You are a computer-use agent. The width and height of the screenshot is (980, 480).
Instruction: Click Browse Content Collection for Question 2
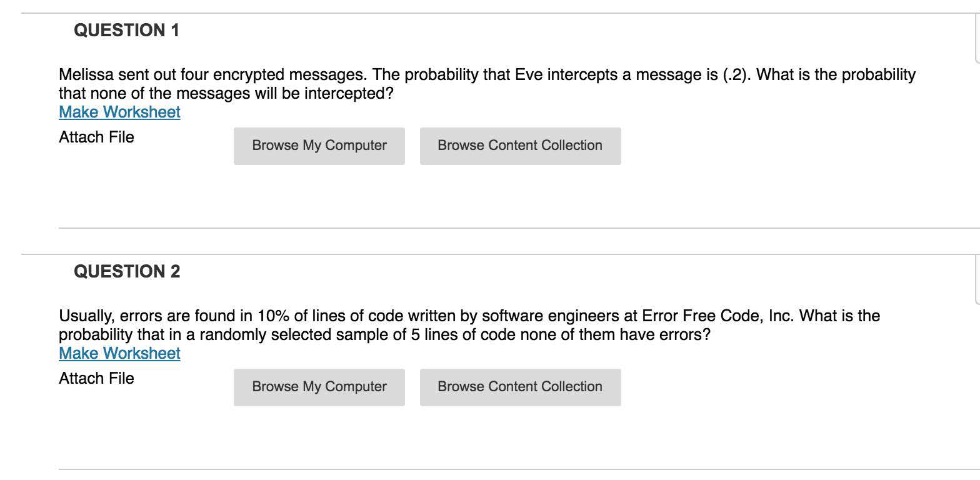click(520, 387)
